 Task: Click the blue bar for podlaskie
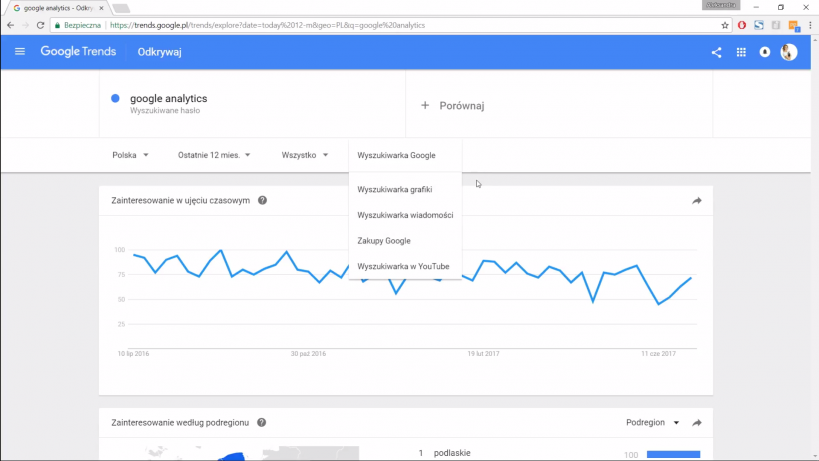pos(673,454)
